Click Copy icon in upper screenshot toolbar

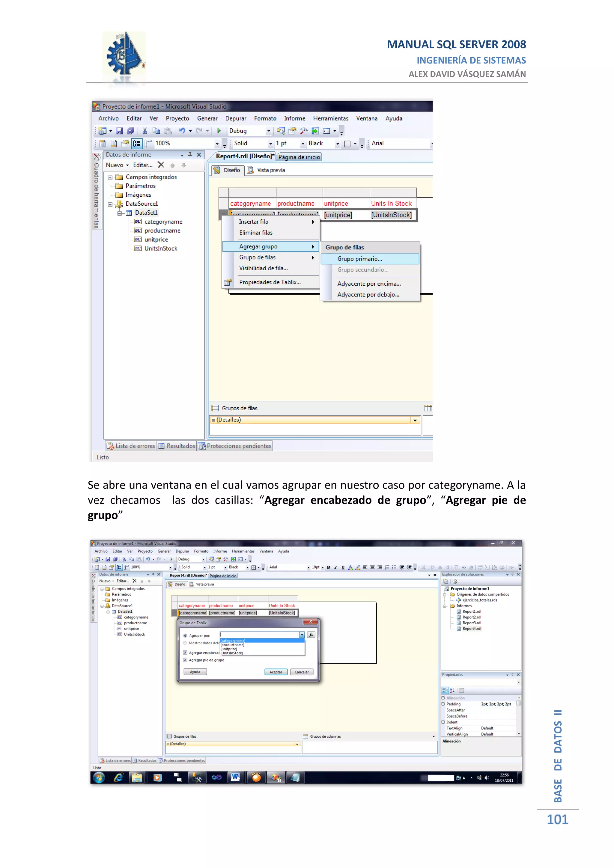[156, 131]
